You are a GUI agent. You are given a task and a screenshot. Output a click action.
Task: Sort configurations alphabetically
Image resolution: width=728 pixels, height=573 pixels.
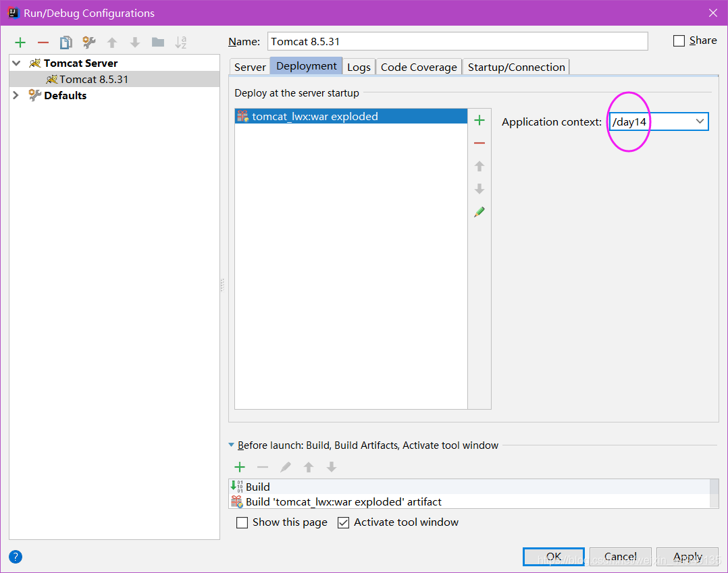180,43
